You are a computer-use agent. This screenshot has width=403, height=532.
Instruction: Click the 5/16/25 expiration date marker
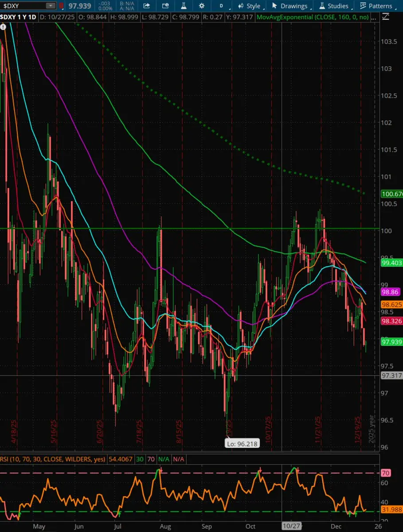click(x=54, y=431)
